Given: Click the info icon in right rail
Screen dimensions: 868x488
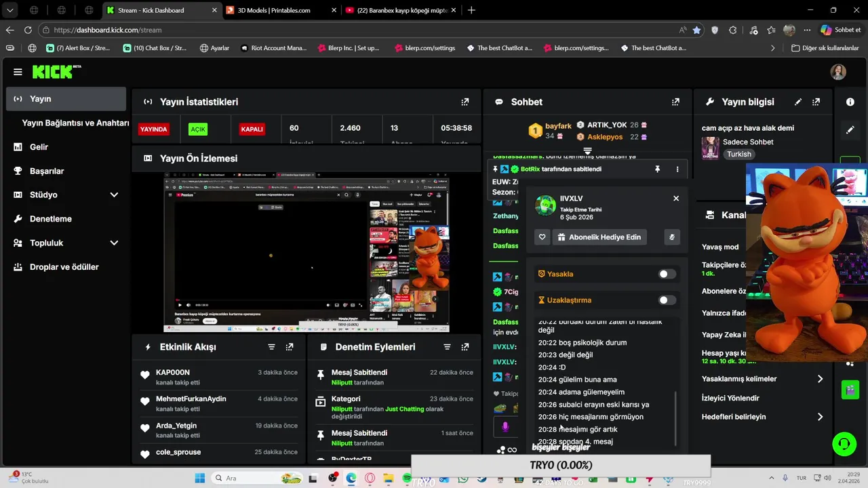Looking at the screenshot, I should pyautogui.click(x=850, y=102).
